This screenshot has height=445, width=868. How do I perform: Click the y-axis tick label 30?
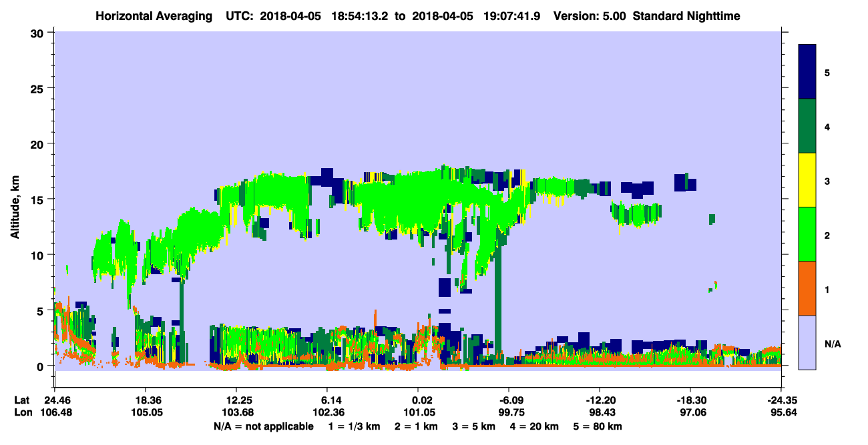(x=39, y=33)
